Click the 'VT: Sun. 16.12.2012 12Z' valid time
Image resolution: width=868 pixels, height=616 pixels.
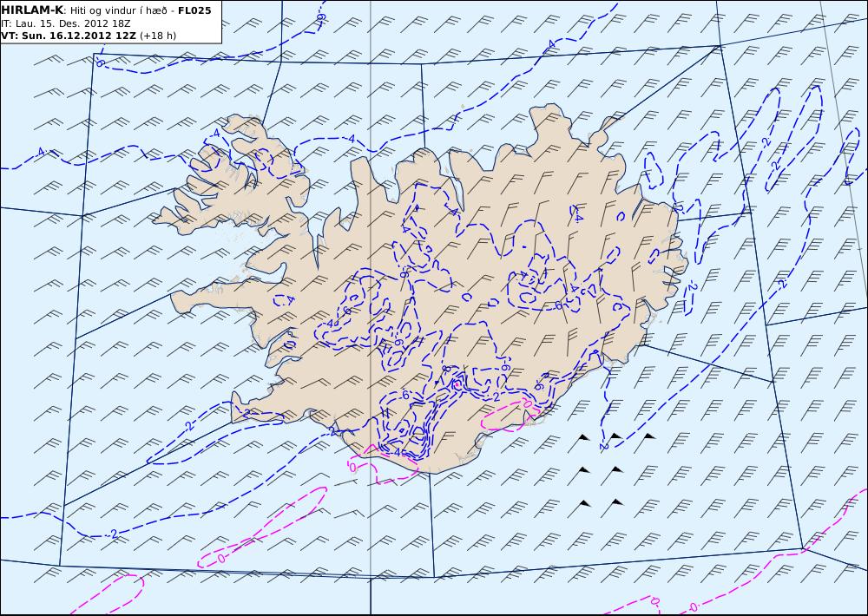click(x=69, y=36)
